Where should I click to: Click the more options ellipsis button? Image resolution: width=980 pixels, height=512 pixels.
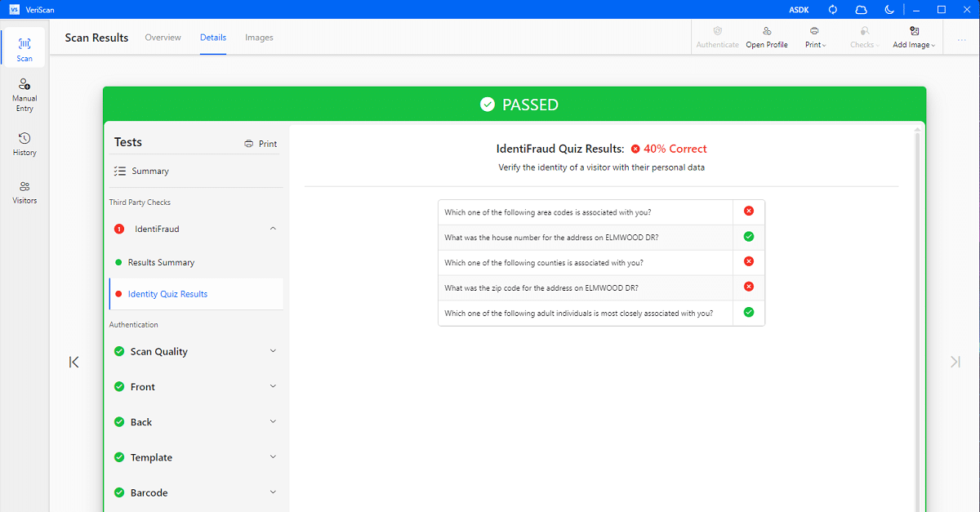[x=961, y=38]
